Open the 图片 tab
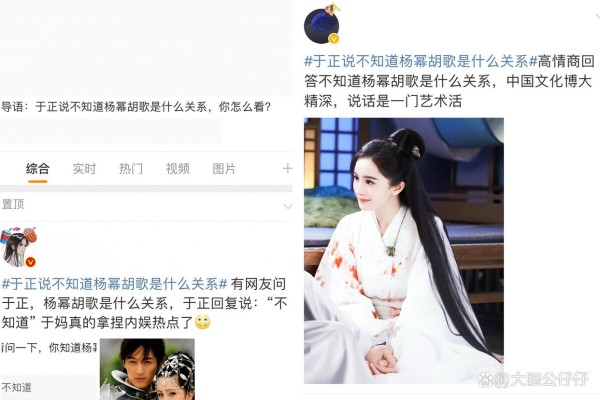Image resolution: width=600 pixels, height=400 pixels. [224, 168]
